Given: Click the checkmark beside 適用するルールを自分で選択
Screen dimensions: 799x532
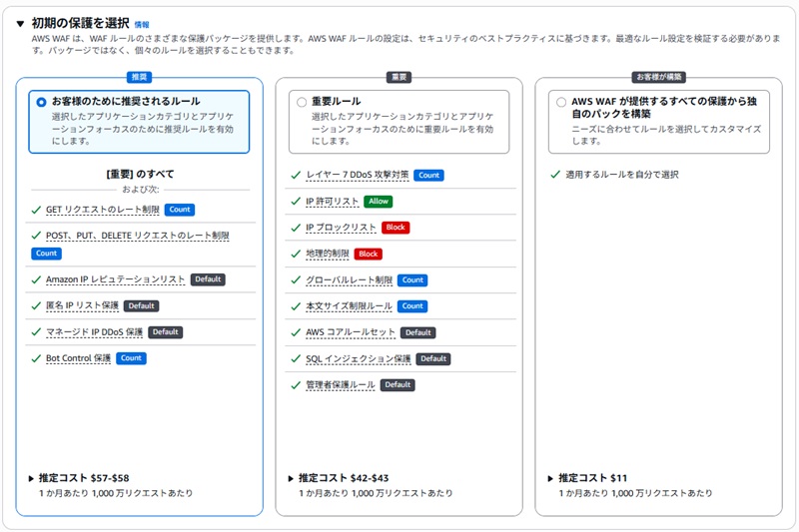Looking at the screenshot, I should coord(555,175).
